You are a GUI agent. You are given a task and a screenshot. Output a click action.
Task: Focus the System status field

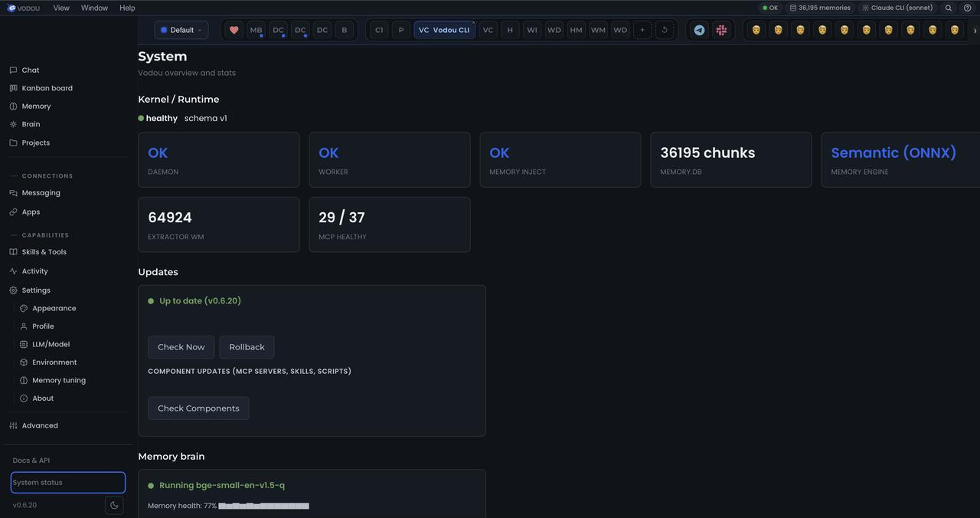click(68, 483)
